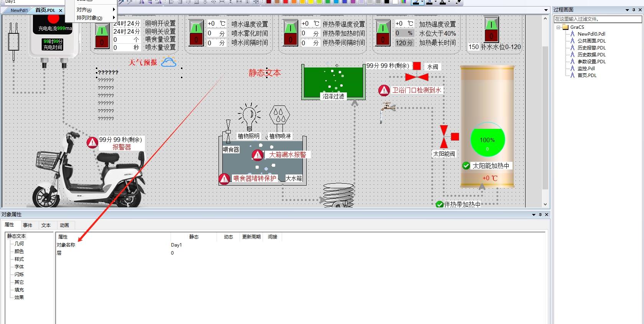
Task: Click the file filter input field
Action: click(x=597, y=19)
